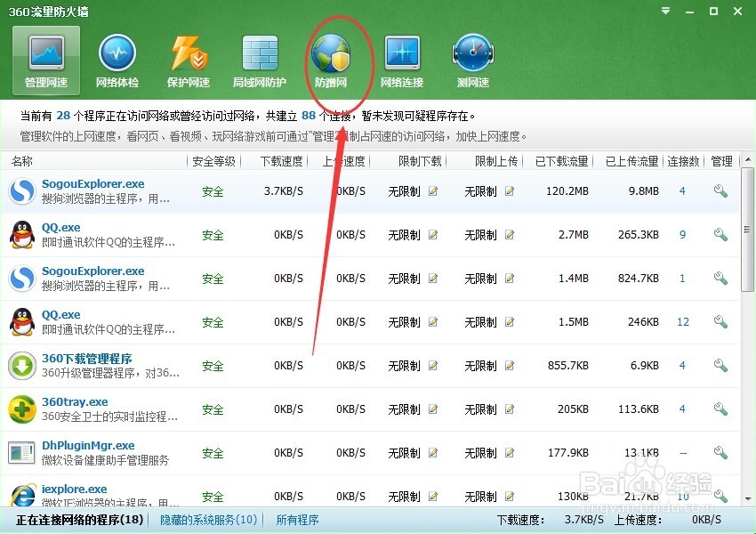The height and width of the screenshot is (534, 756).
Task: Edit download limit for QQ.exe 1.5MB row
Action: click(x=433, y=322)
